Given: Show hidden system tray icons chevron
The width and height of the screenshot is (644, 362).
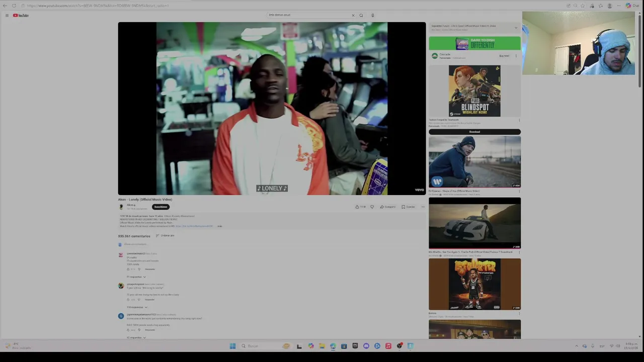Looking at the screenshot, I should [x=577, y=346].
